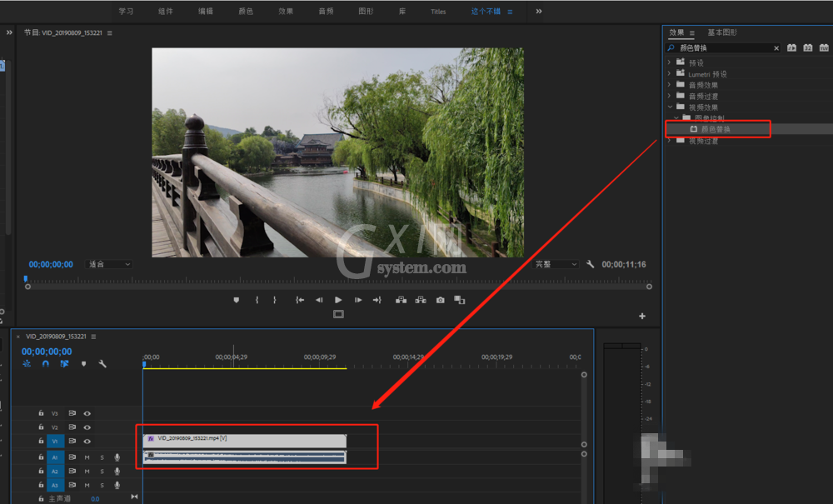Enable voice-over record on A1
The height and width of the screenshot is (504, 833).
point(117,457)
